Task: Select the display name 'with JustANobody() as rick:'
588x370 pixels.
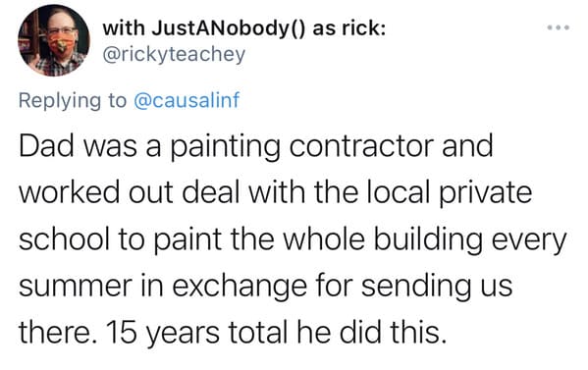Action: pyautogui.click(x=244, y=28)
